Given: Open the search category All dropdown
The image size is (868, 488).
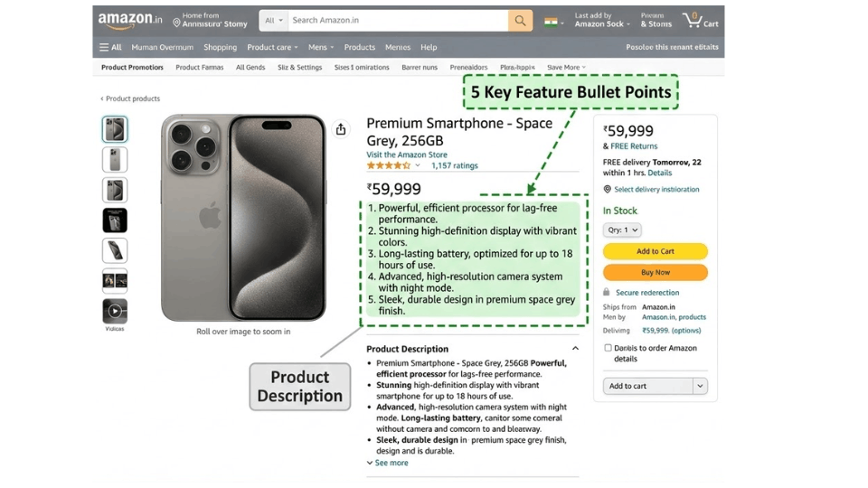Looking at the screenshot, I should pyautogui.click(x=274, y=20).
